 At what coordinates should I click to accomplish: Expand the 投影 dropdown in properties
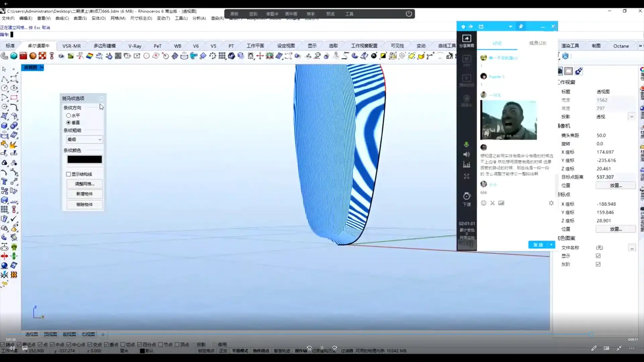click(632, 117)
